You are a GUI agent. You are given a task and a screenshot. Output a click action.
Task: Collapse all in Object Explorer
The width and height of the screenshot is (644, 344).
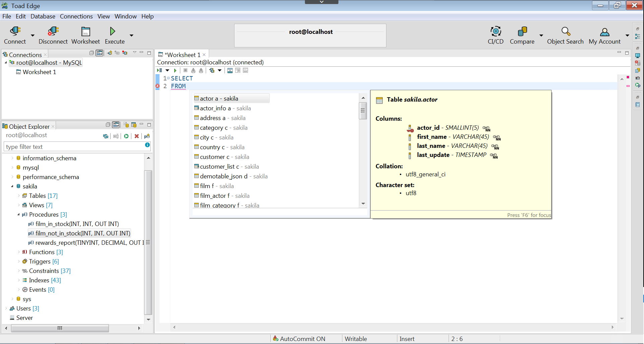(108, 125)
